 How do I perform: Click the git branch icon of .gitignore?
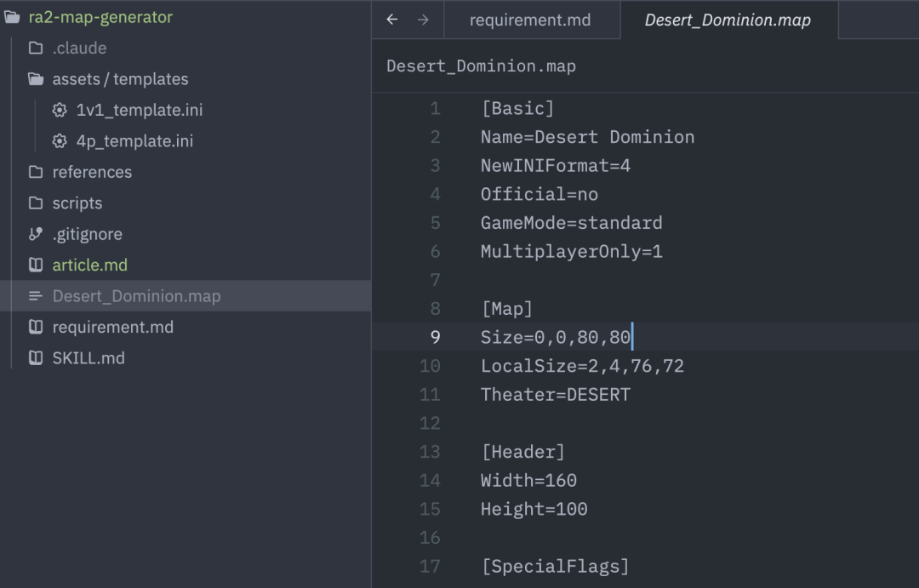[36, 234]
